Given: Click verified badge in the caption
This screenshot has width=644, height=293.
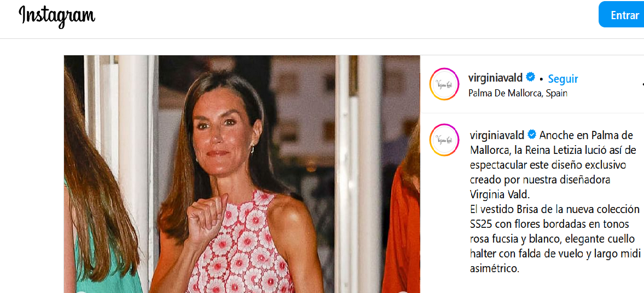Looking at the screenshot, I should [530, 134].
